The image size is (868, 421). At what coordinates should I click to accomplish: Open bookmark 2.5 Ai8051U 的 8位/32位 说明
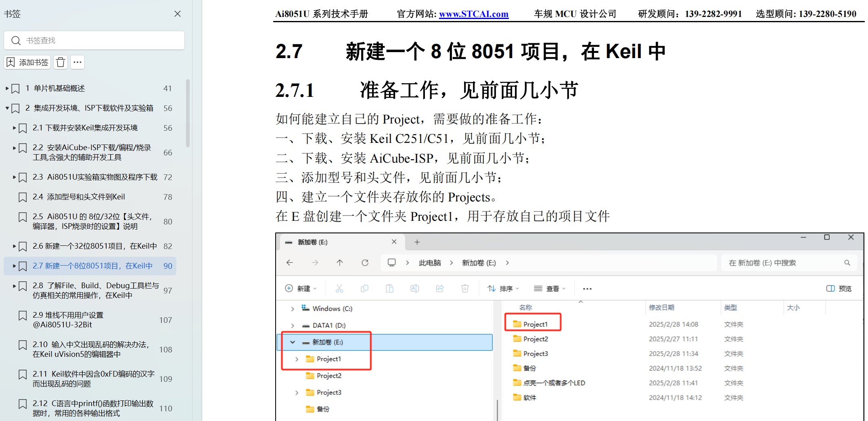93,221
